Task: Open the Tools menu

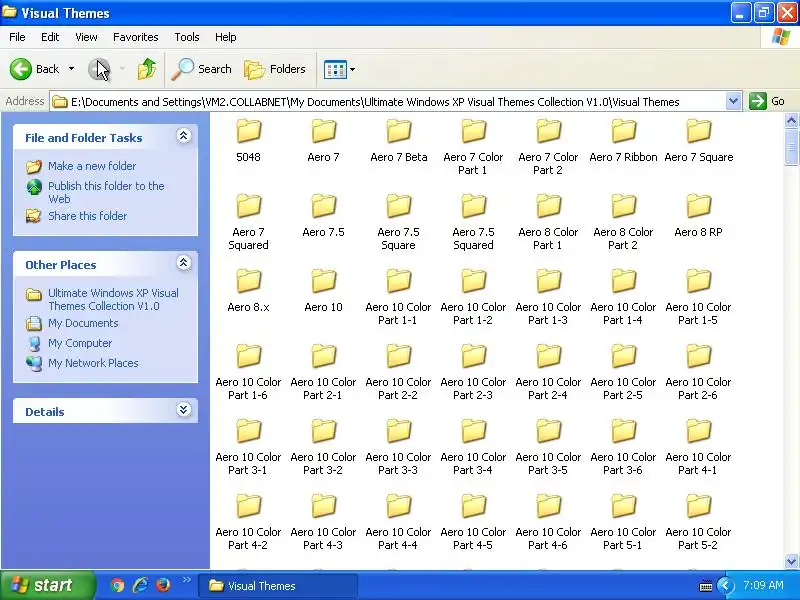Action: (x=187, y=37)
